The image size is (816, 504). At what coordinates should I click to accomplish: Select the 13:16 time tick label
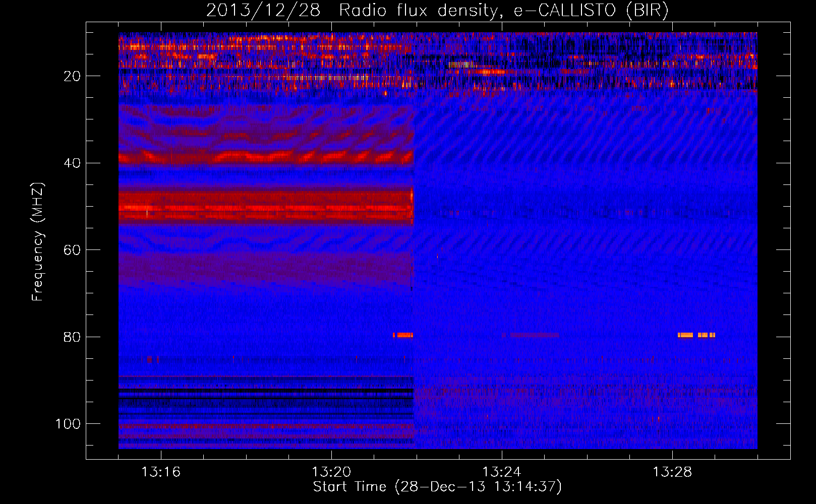161,472
